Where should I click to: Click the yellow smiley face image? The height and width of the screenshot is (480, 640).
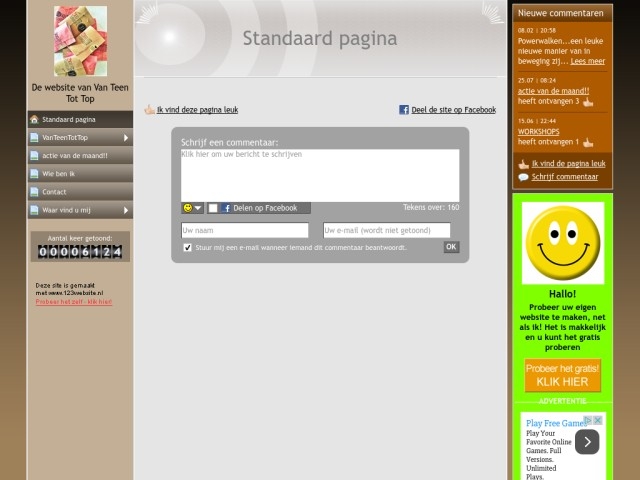(x=562, y=243)
